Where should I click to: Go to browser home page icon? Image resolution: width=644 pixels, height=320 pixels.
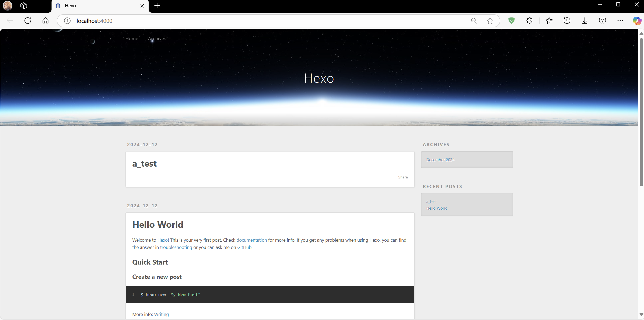point(45,21)
